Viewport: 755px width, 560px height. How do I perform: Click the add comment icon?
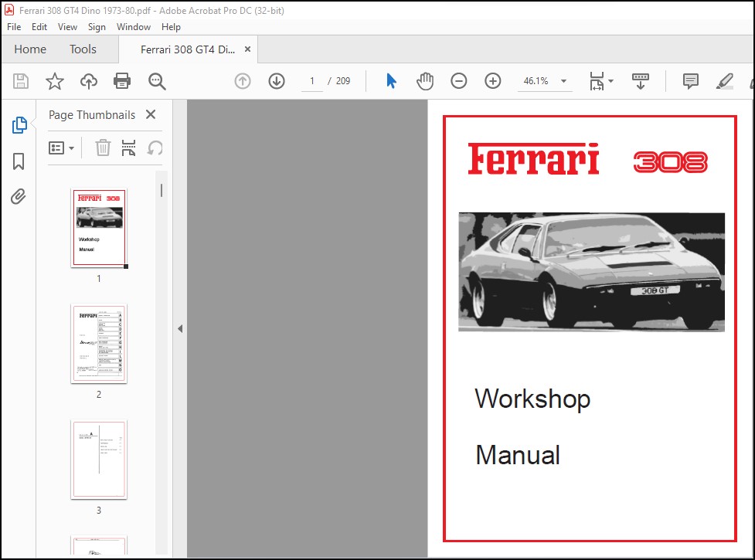point(691,81)
